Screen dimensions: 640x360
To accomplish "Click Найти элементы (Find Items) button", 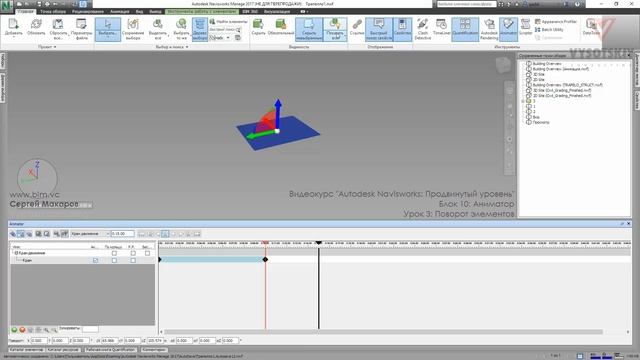I will [228, 22].
